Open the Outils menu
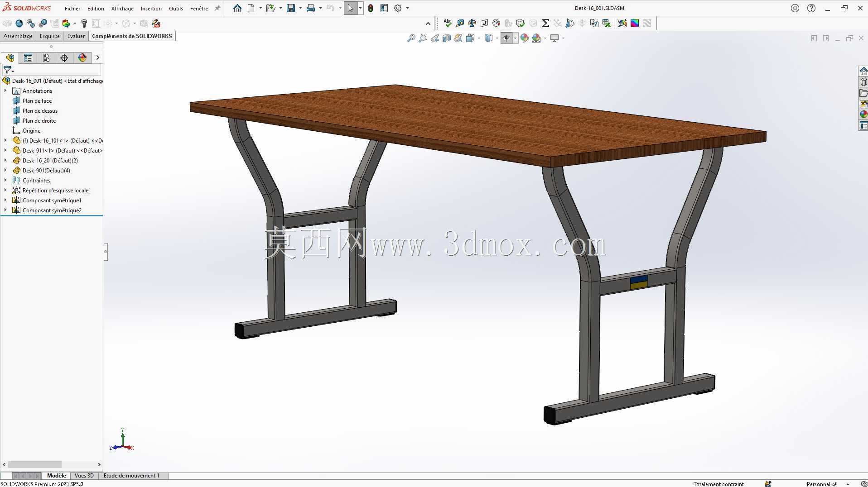The image size is (868, 487). pos(176,8)
